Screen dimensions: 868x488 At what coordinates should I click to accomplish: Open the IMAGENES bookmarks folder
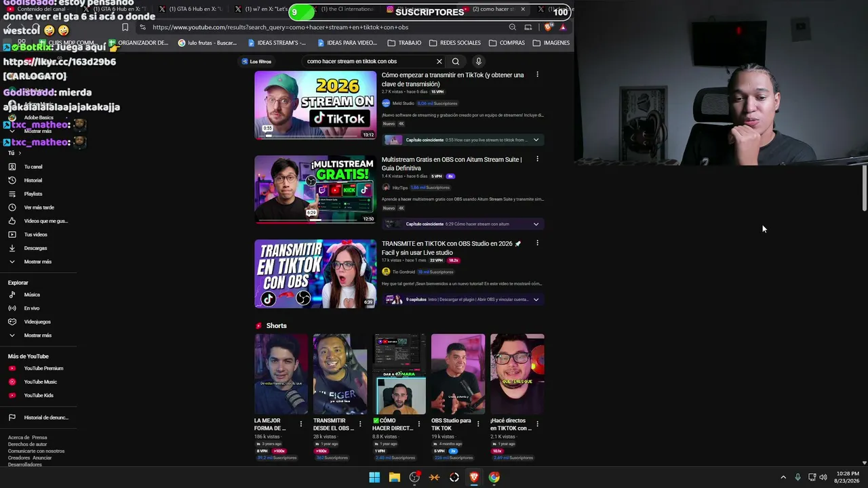point(551,43)
